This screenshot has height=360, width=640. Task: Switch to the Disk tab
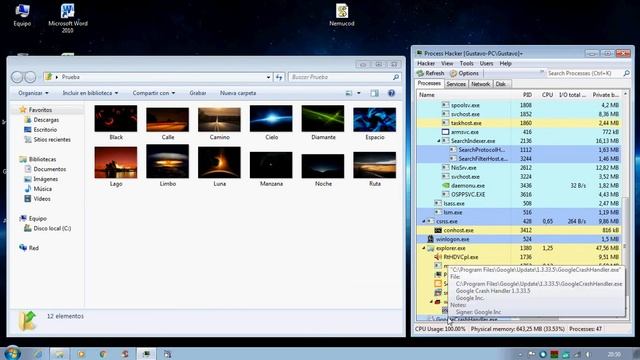pyautogui.click(x=501, y=84)
